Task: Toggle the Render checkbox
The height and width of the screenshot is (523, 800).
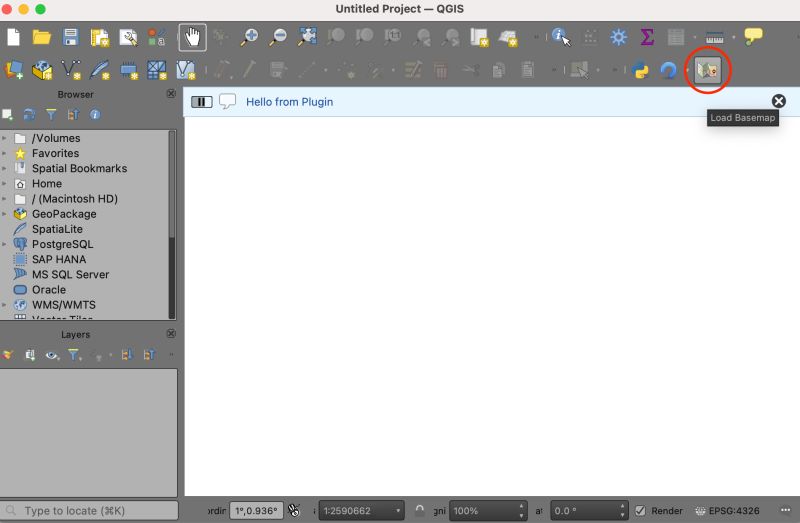Action: pos(640,510)
